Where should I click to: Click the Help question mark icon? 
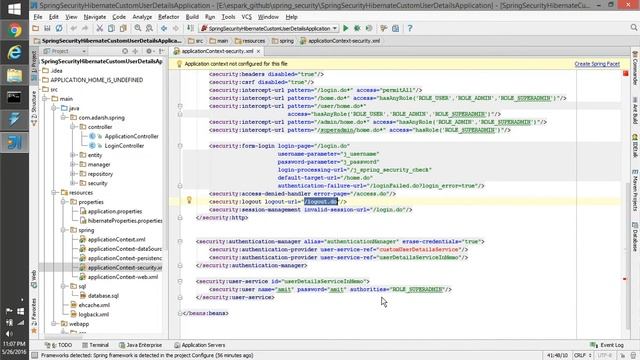[410, 28]
